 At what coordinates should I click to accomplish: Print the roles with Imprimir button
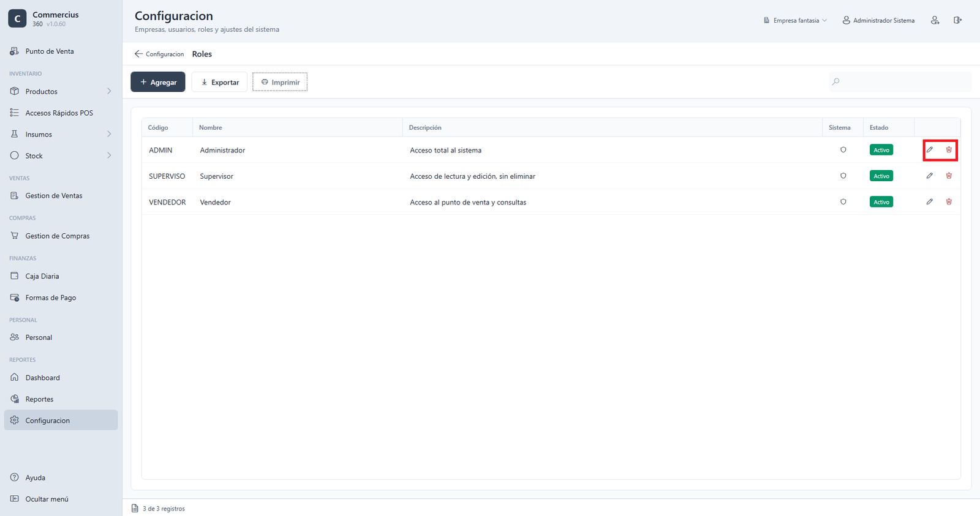(280, 82)
